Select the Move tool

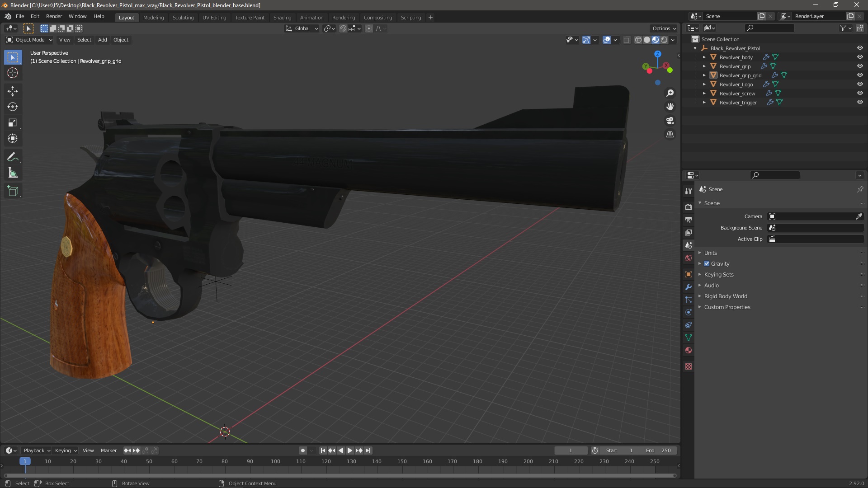pos(13,91)
